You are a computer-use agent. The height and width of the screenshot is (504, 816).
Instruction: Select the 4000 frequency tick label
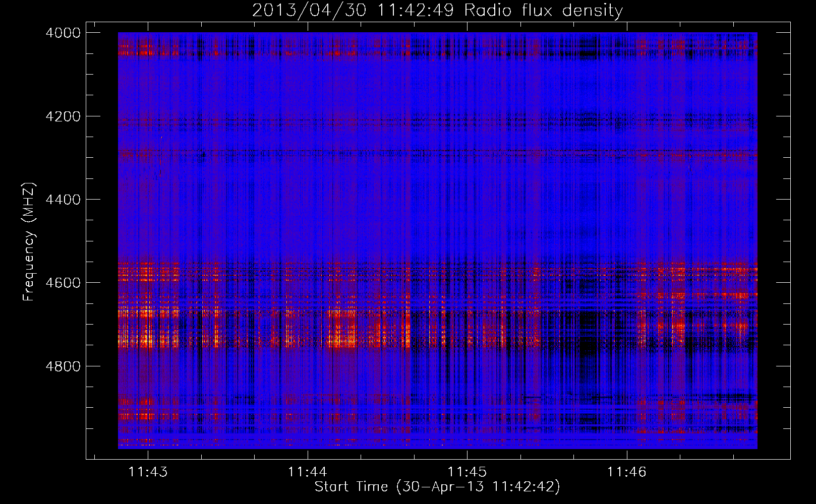pyautogui.click(x=63, y=33)
